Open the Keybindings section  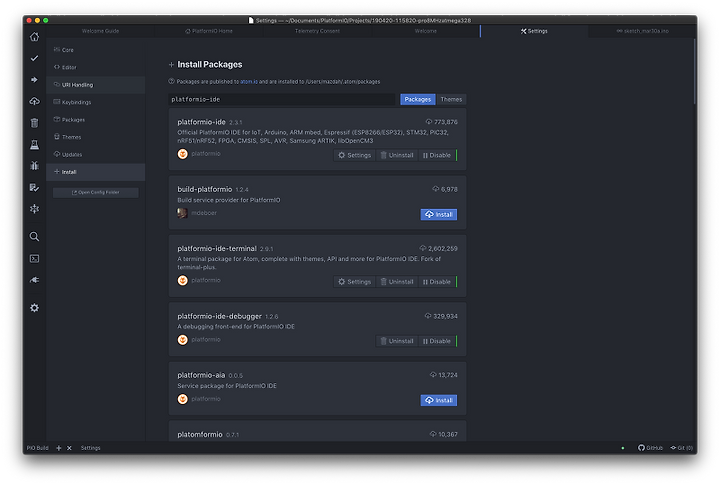click(96, 102)
